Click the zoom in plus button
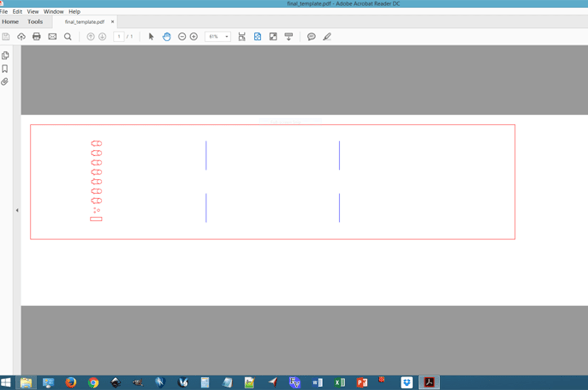This screenshot has height=390, width=588. pyautogui.click(x=193, y=37)
